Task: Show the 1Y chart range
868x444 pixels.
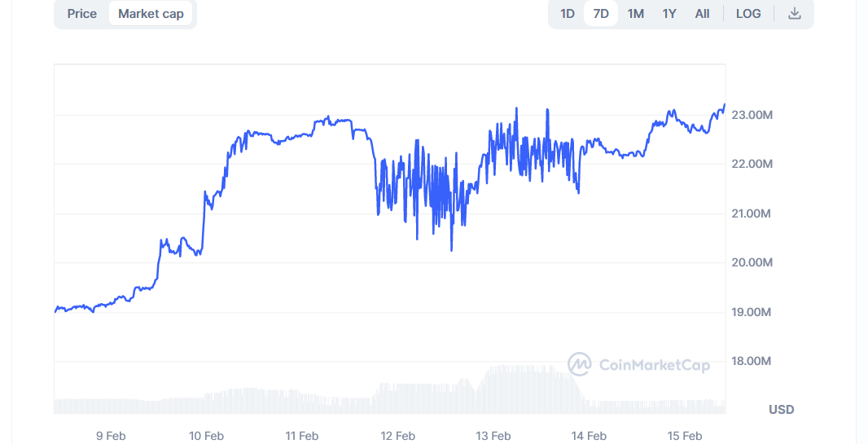Action: pos(669,14)
